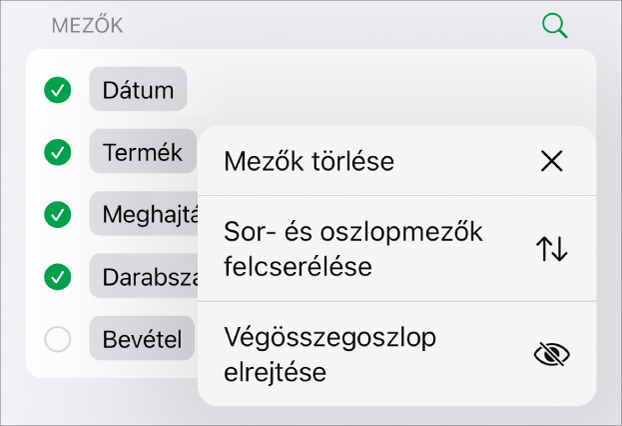
Task: Select the Bevétel field tag
Action: point(142,340)
